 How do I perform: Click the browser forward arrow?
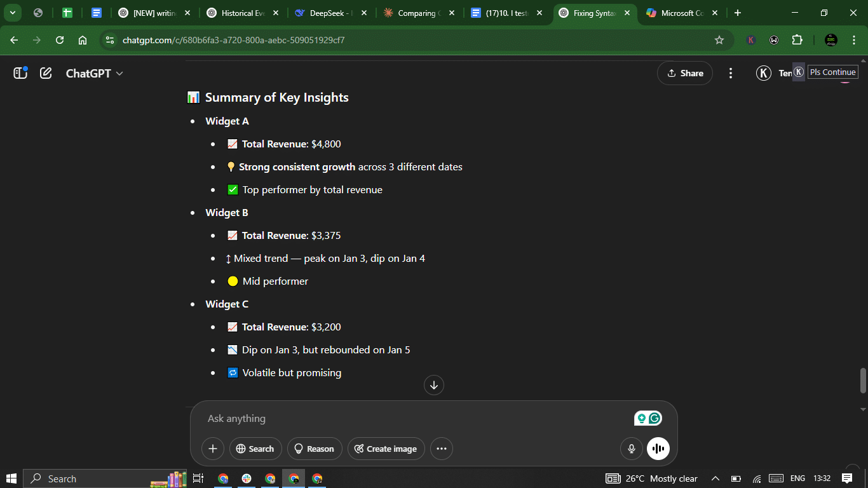37,40
